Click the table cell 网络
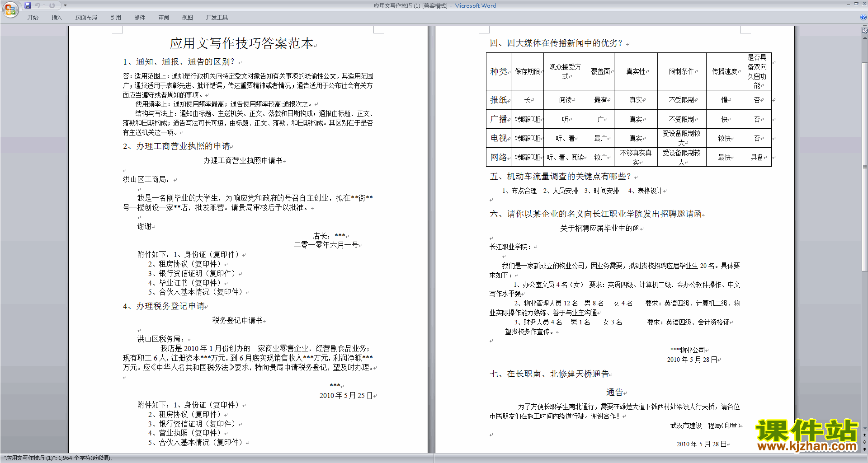Screen dimensions: 868x463 pyautogui.click(x=499, y=157)
